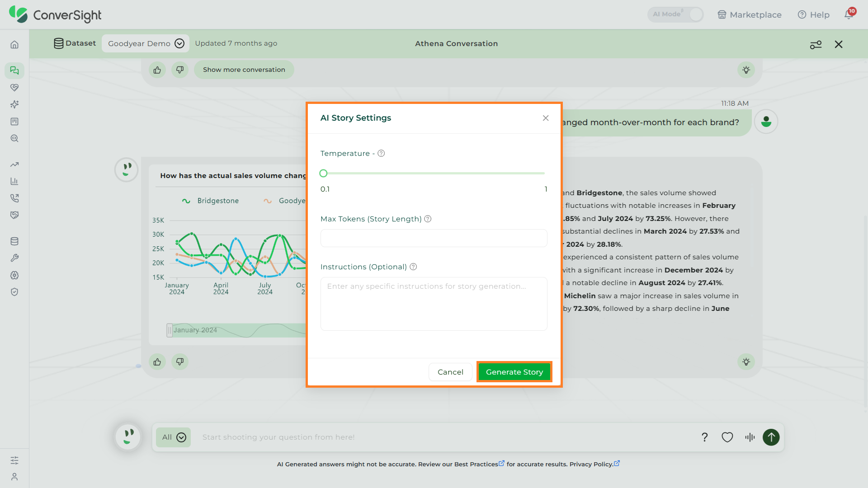Thumbs up the sales volume chart response

[157, 362]
